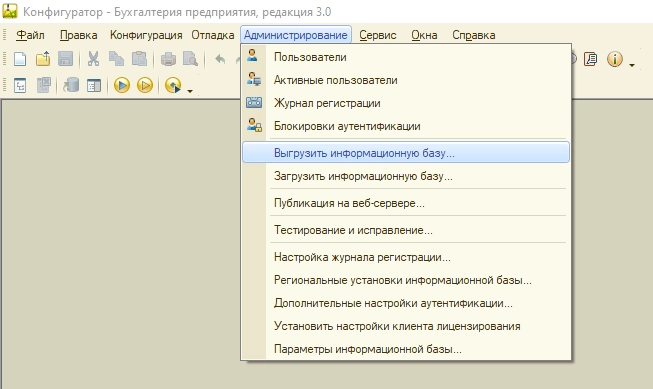Choose Выгрузить информационную базу
The image size is (653, 389).
coord(406,153)
